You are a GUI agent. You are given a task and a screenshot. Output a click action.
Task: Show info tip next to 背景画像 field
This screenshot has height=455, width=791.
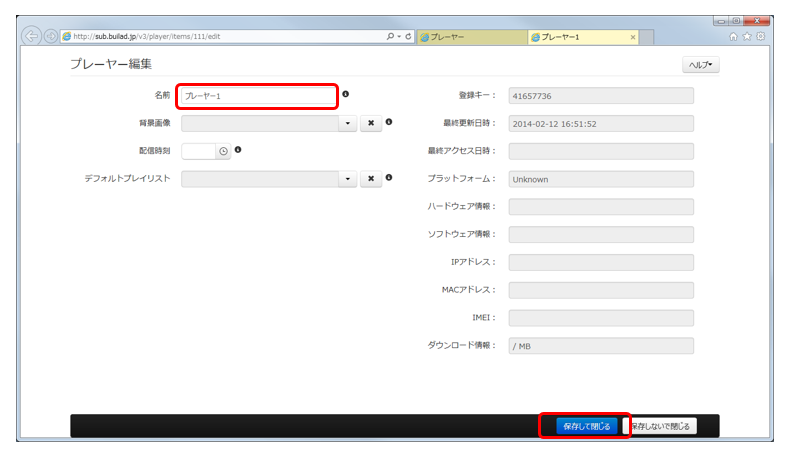(389, 122)
